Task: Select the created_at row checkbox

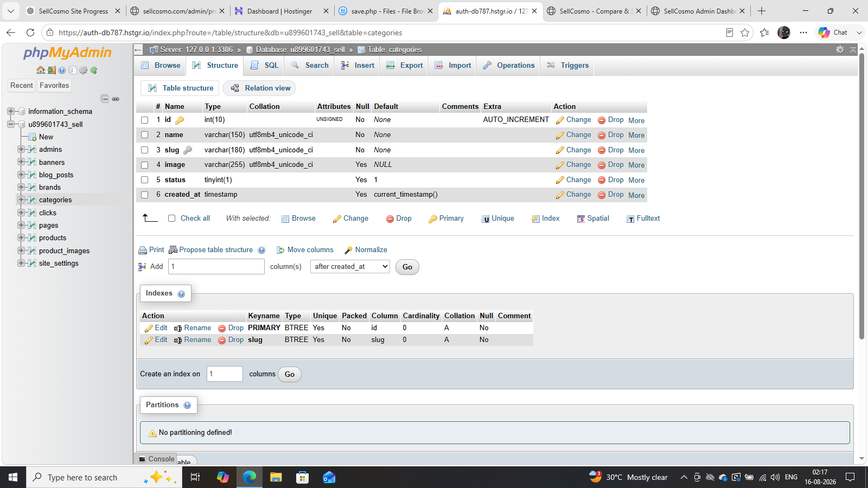Action: [144, 195]
